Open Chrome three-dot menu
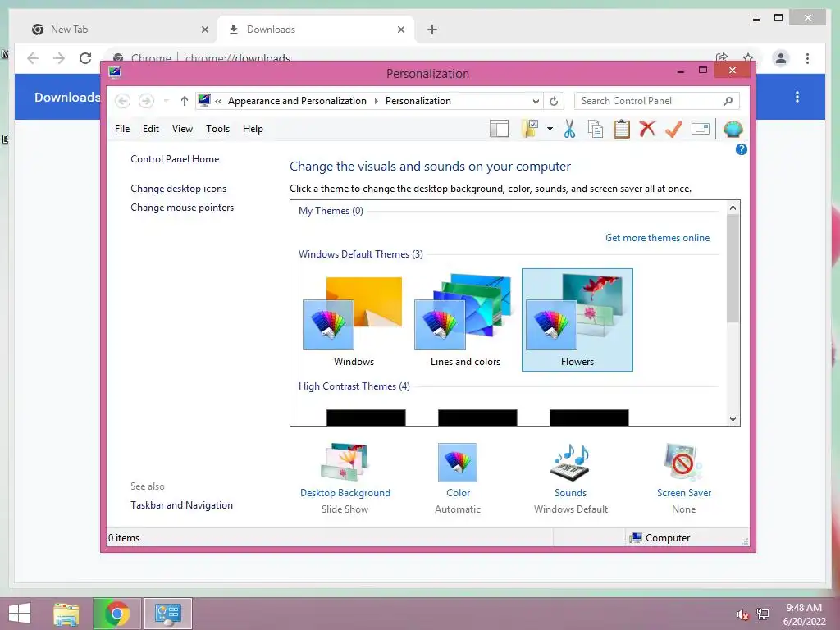The image size is (840, 630). click(x=807, y=58)
